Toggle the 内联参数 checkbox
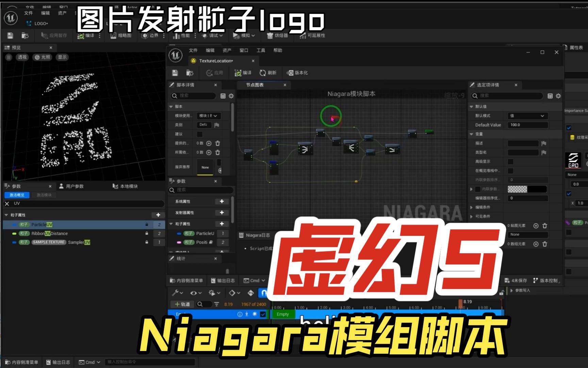588x368 pixels. pyautogui.click(x=478, y=189)
